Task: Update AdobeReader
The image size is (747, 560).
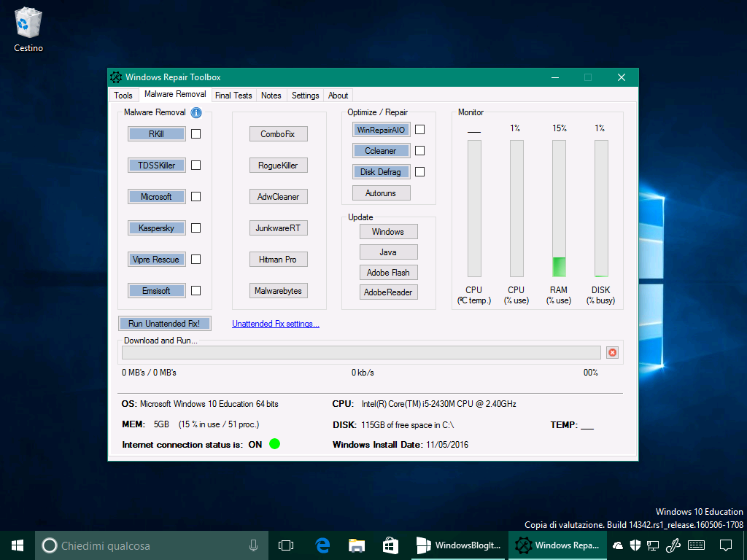Action: pyautogui.click(x=388, y=292)
